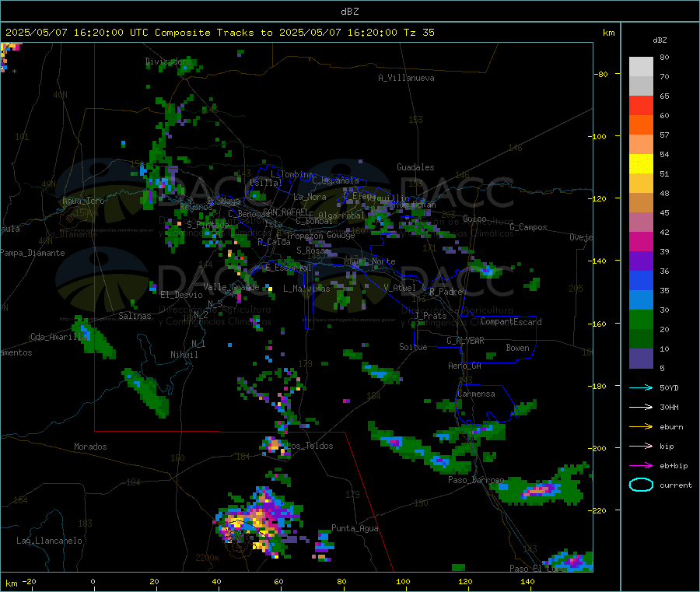
Task: Click the El_Desvio label
Action: pyautogui.click(x=181, y=295)
